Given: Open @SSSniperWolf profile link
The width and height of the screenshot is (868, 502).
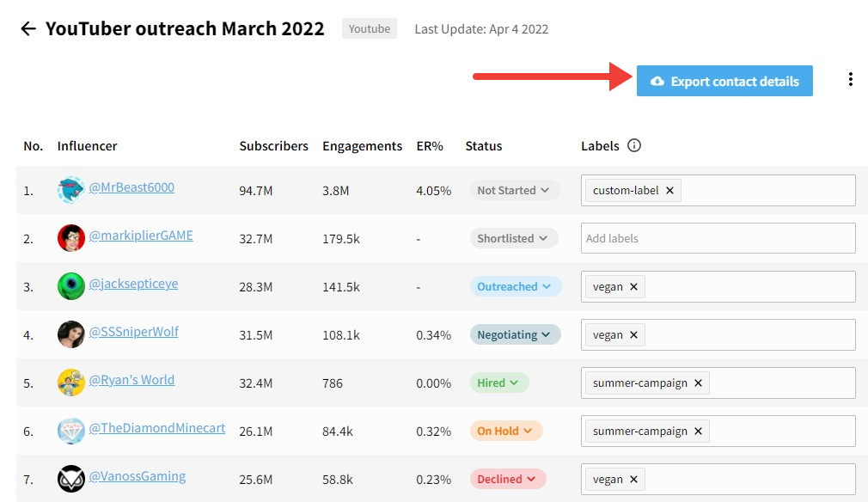Looking at the screenshot, I should pos(134,332).
